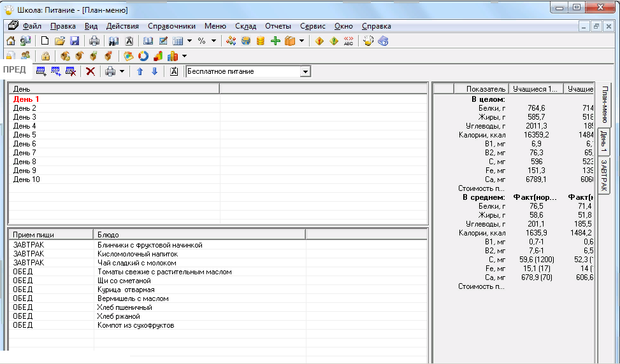Click the green plus icon in toolbar
Image resolution: width=620 pixels, height=364 pixels.
click(275, 41)
